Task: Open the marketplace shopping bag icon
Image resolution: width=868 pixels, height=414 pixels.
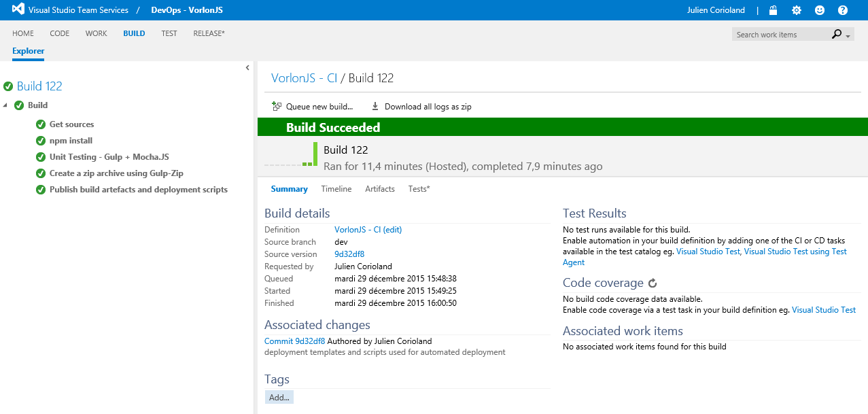Action: [772, 10]
